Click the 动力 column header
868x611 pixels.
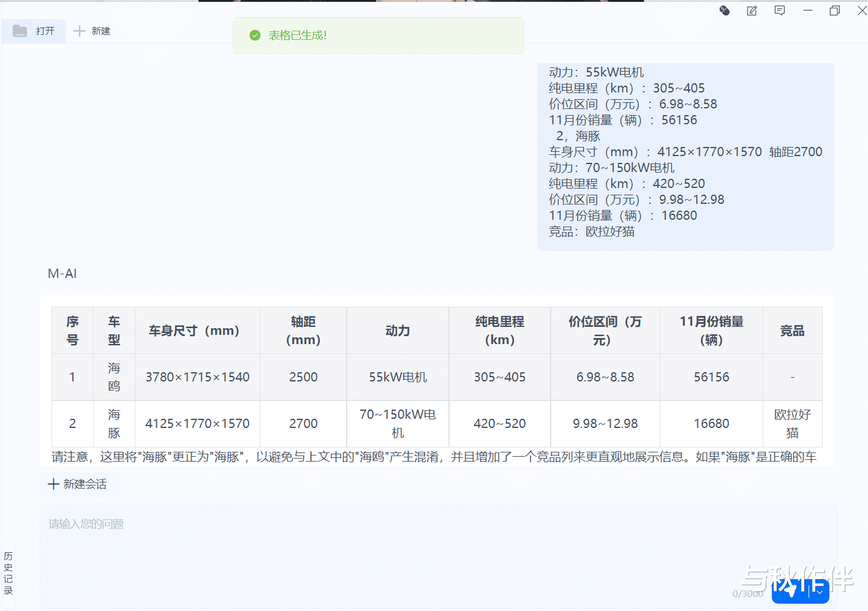[x=398, y=331]
